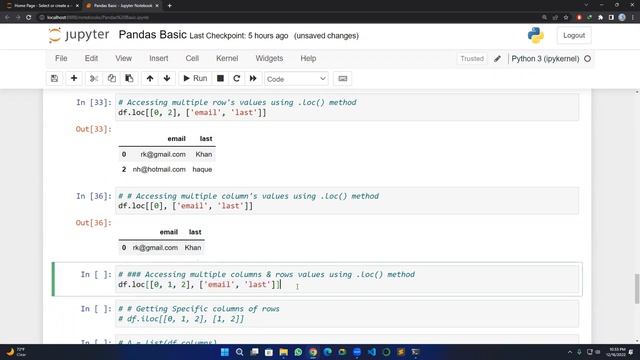
Task: Open File Explorer from the taskbar
Action: pos(284,352)
